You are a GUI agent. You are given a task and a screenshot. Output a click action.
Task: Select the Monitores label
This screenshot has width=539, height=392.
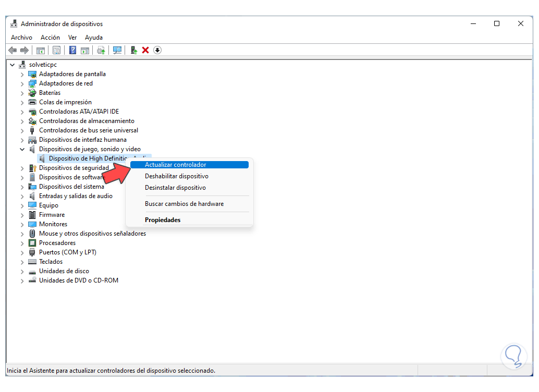coord(53,224)
